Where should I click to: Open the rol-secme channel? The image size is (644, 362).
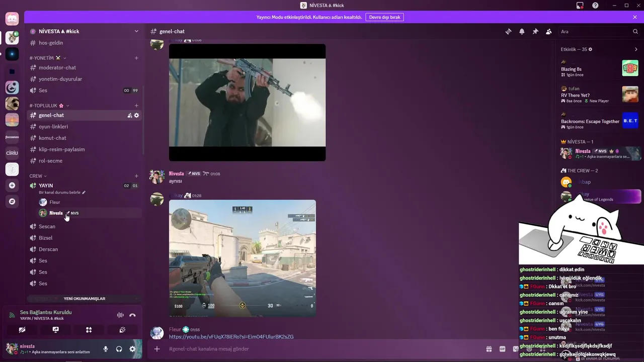84,161
